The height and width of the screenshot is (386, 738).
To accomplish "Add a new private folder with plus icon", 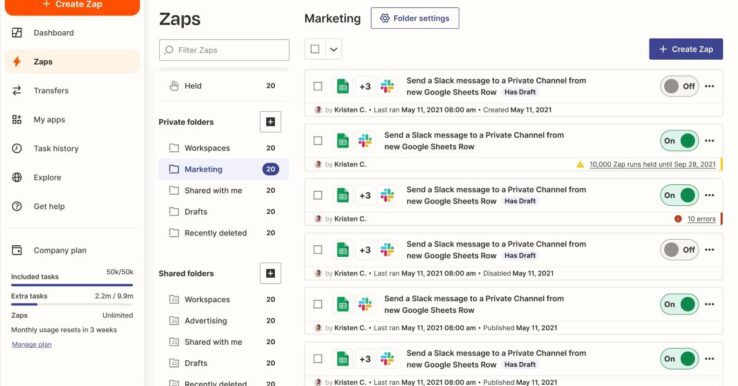I will (271, 122).
